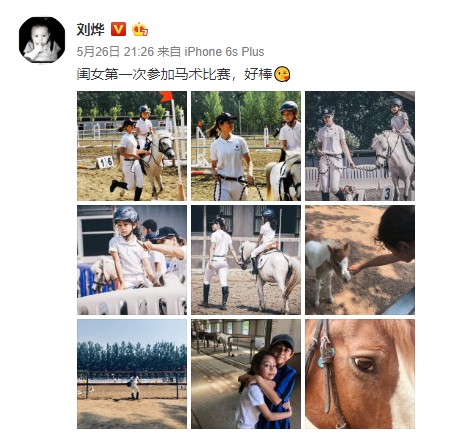Click the white pony in fifth photo

(x=271, y=268)
